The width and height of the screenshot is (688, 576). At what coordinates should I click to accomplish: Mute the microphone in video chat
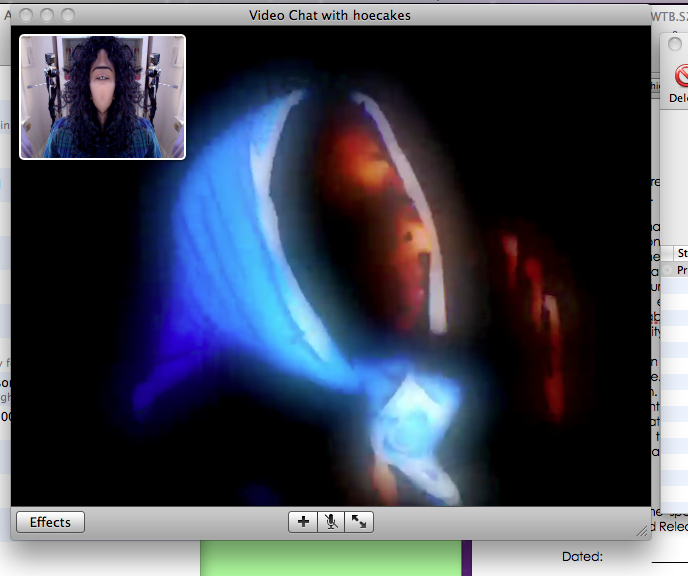tap(331, 522)
